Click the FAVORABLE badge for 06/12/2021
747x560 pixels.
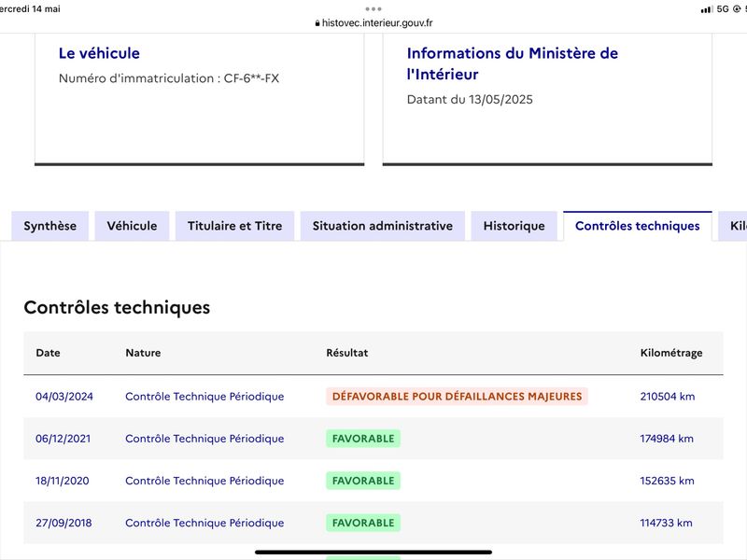(363, 439)
